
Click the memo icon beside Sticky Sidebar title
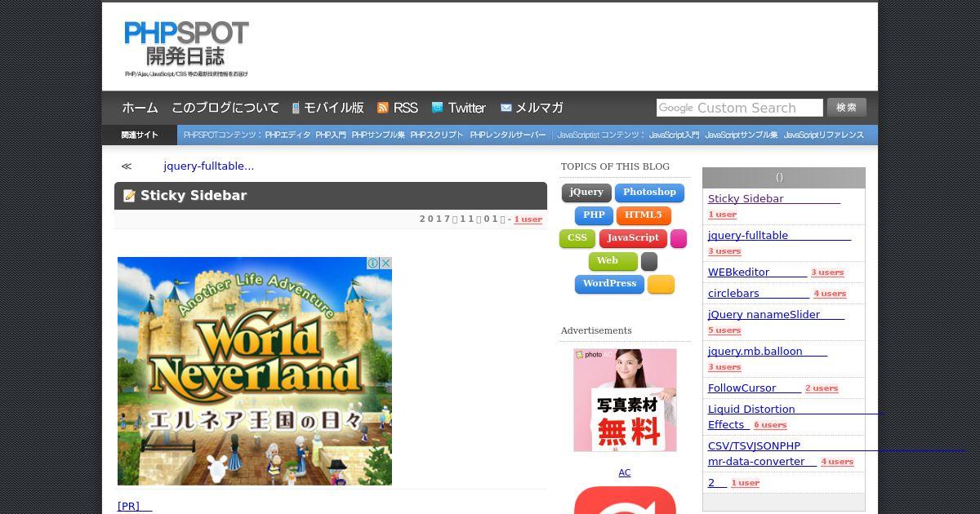(129, 196)
